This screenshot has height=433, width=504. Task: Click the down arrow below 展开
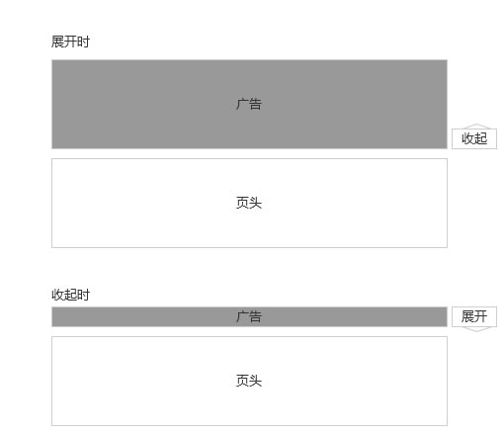coord(476,329)
